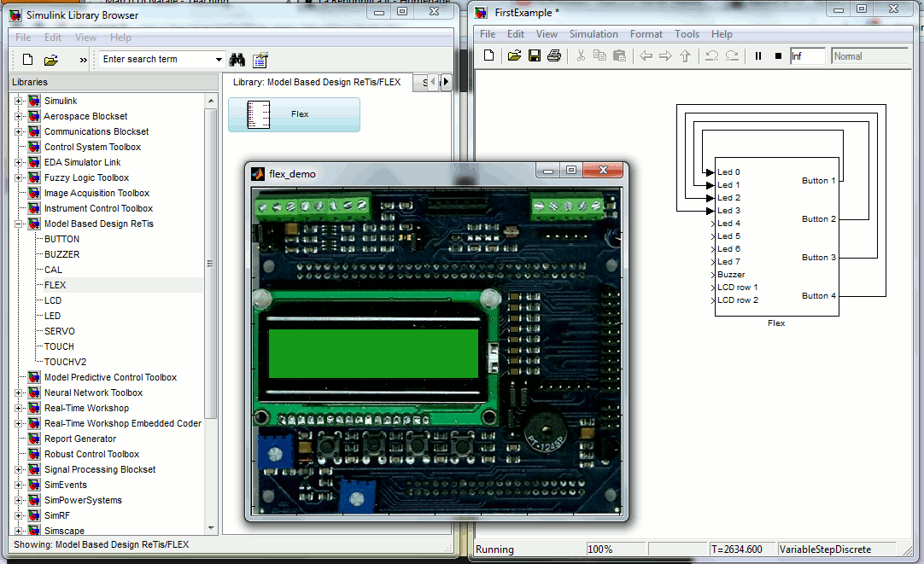
Task: Click the library tab scroll left arrow
Action: coord(433,83)
